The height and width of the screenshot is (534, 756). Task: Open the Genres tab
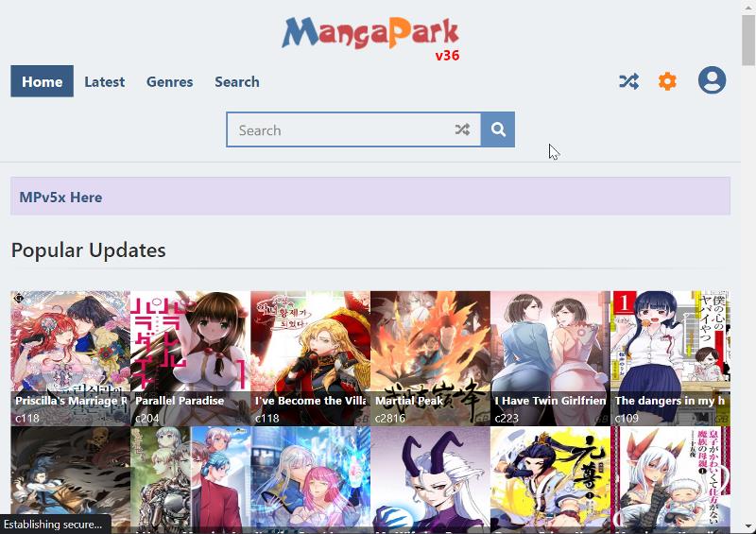coord(170,81)
